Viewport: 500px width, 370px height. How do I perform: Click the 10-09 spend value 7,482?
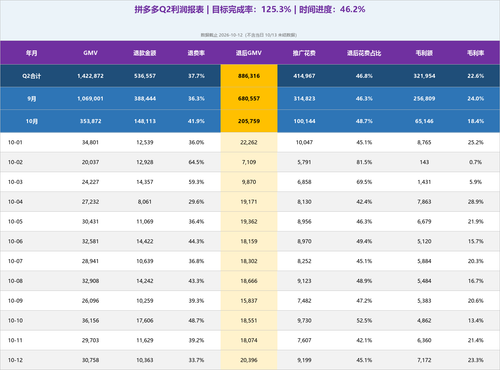[x=304, y=301]
